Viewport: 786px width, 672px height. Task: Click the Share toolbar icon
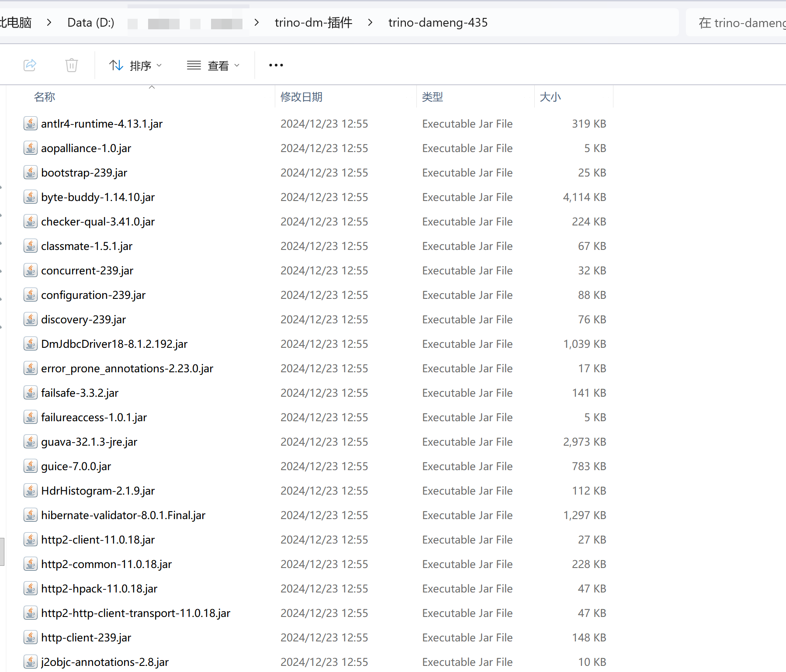30,65
